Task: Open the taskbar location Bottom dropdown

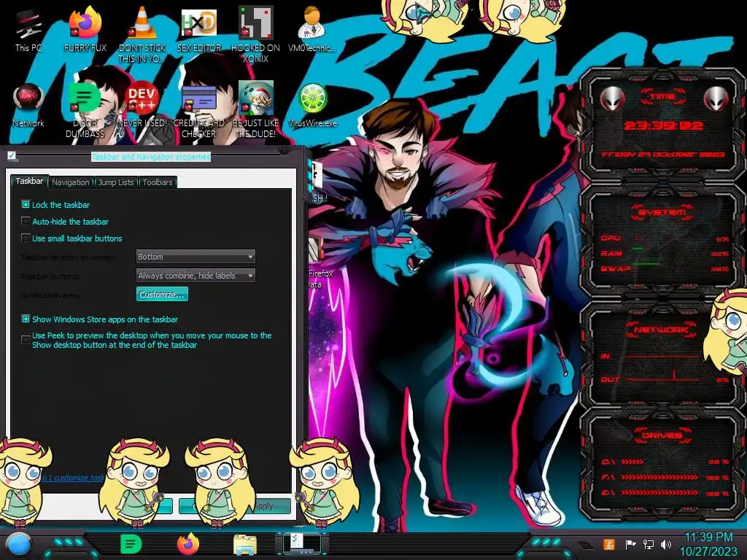Action: [x=196, y=257]
